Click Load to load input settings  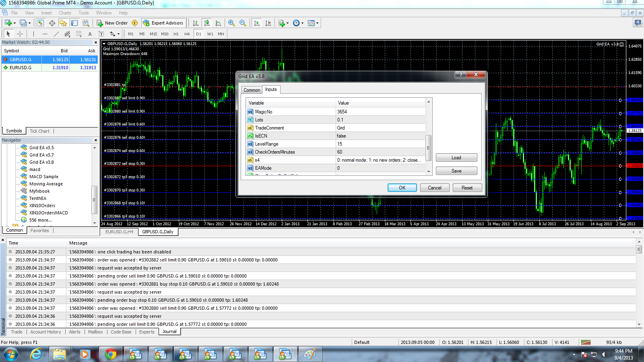(456, 158)
